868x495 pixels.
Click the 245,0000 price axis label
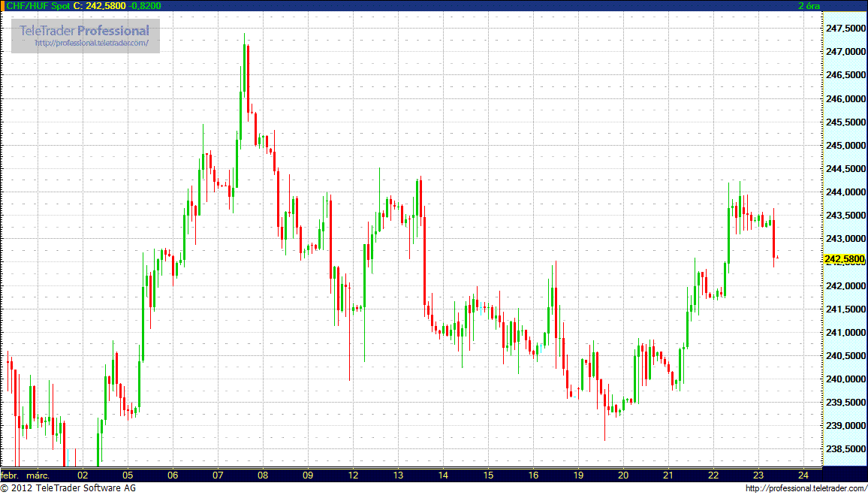point(845,146)
